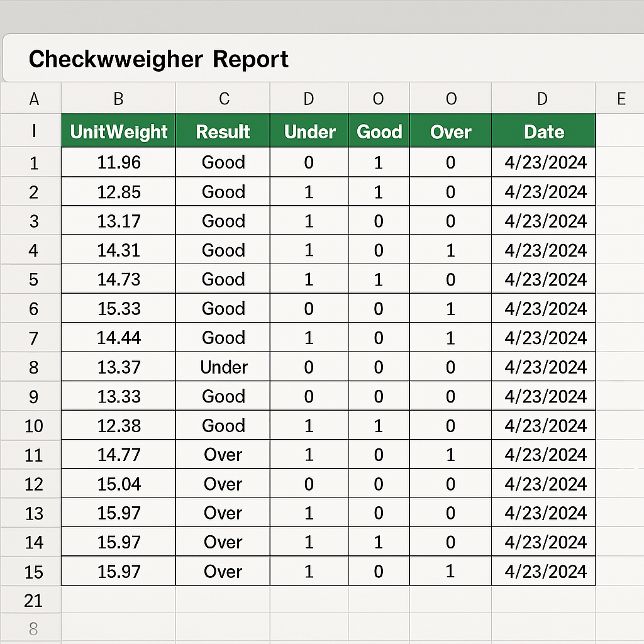644x644 pixels.
Task: Select row header 13
Action: [x=31, y=513]
